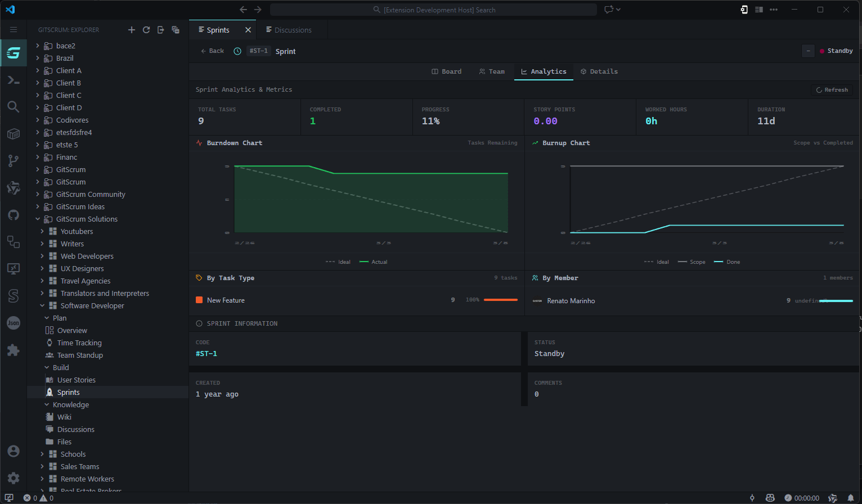Open the GitHub icon in activity bar

14,215
